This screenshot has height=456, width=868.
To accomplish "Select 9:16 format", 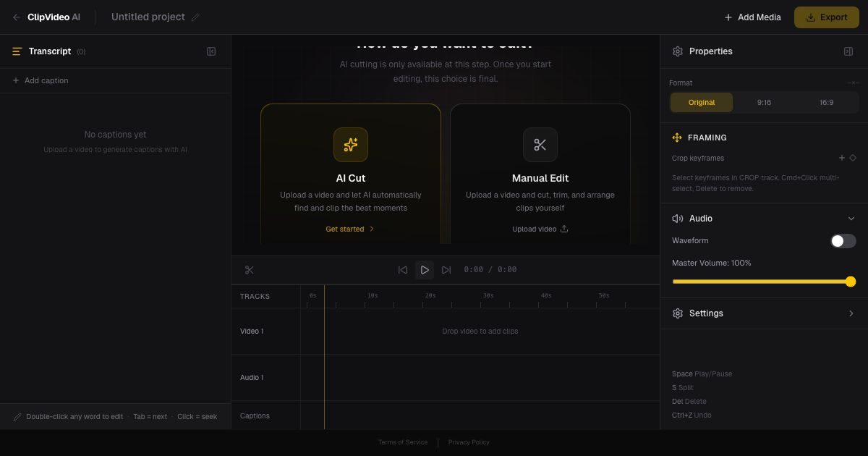I will point(764,103).
